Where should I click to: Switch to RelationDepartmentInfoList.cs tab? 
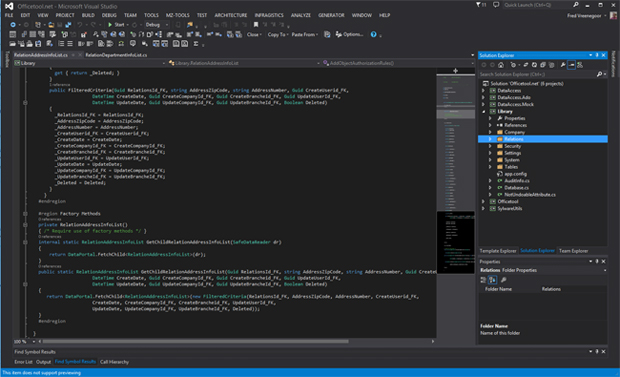pyautogui.click(x=116, y=55)
